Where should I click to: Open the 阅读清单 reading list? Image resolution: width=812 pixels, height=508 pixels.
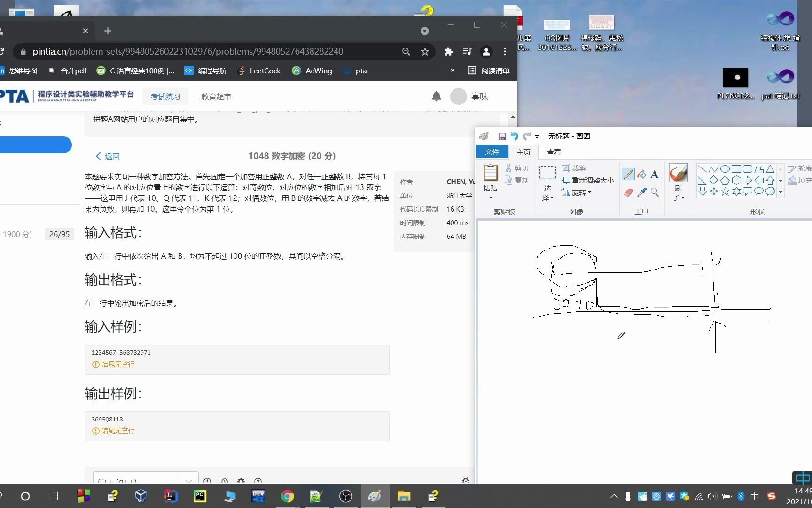[x=489, y=71]
